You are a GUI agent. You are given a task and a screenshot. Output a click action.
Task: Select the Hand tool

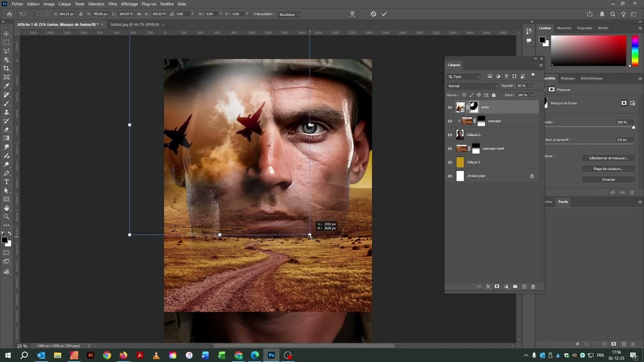point(7,208)
